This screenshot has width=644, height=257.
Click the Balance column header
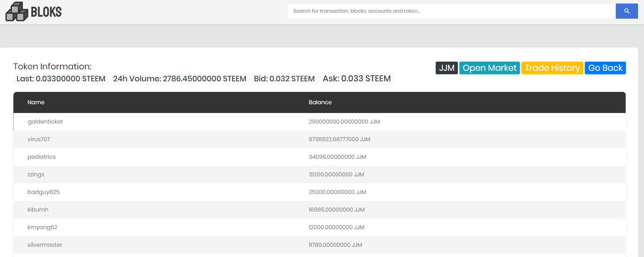pyautogui.click(x=320, y=102)
